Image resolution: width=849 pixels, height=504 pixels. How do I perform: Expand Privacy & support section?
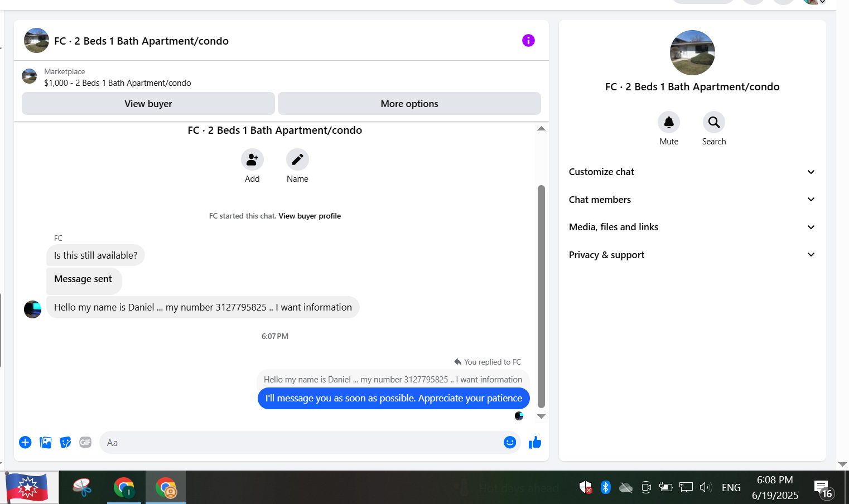[x=692, y=255]
